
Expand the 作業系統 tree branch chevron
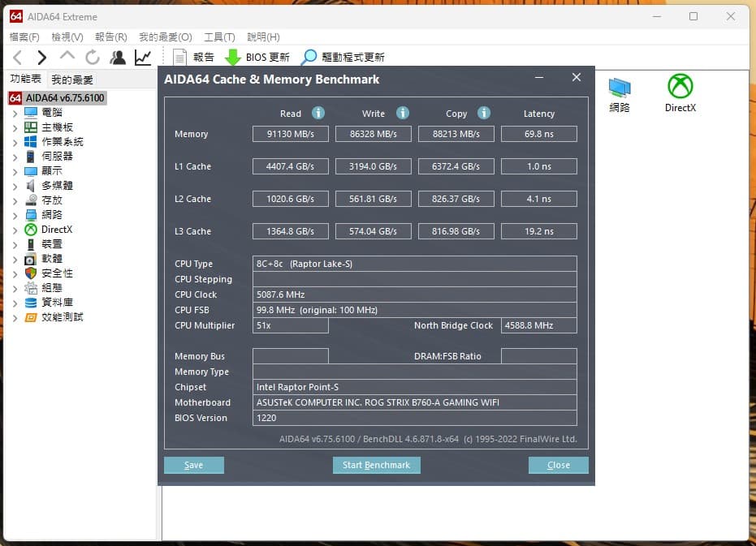coord(15,142)
